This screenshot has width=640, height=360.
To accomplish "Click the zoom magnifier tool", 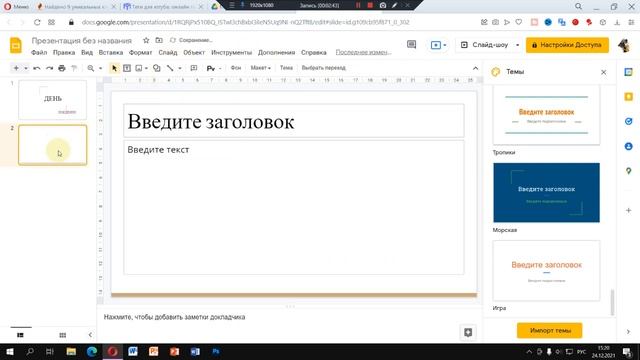I will pos(91,68).
